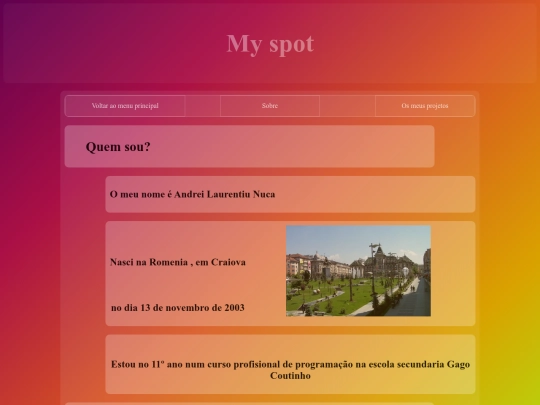This screenshot has height=405, width=540.
Task: Click the paragraph about 'escola secundaria Gago Coutinho'
Action: [x=290, y=370]
